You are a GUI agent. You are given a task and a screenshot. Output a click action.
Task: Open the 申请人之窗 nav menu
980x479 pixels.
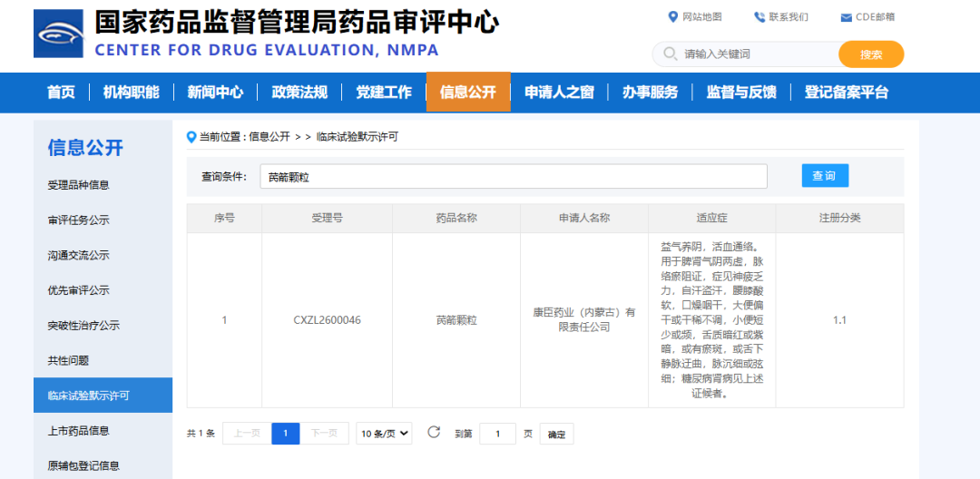coord(559,93)
